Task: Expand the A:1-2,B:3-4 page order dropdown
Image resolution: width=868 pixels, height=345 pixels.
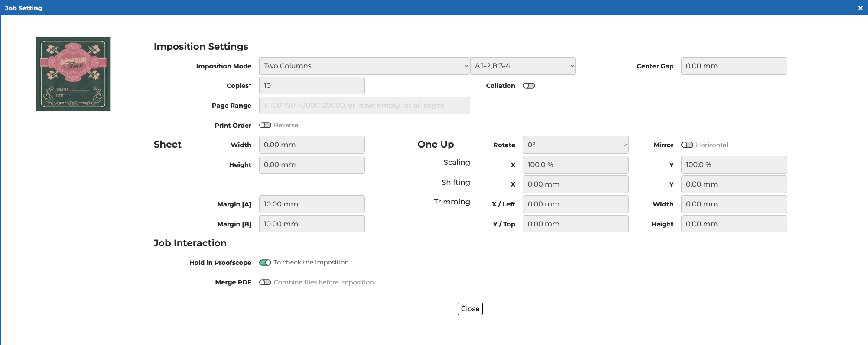Action: (523, 66)
